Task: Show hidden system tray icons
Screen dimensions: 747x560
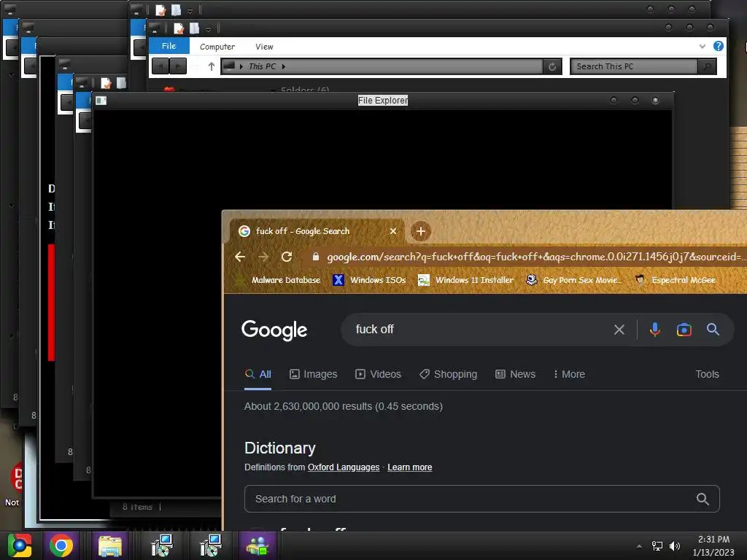Action: [639, 546]
